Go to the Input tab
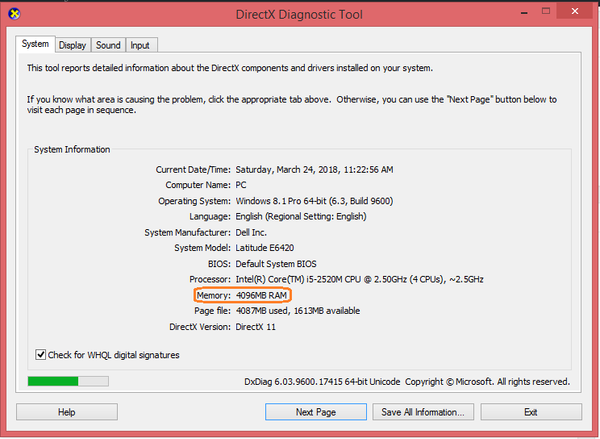Image resolution: width=600 pixels, height=439 pixels. (140, 45)
